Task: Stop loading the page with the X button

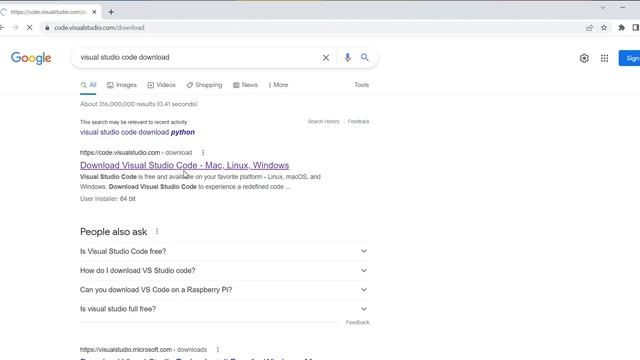Action: pyautogui.click(x=29, y=28)
